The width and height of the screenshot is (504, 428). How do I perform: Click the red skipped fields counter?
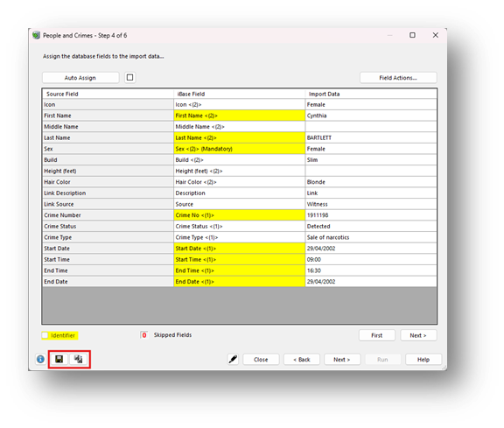(x=144, y=335)
